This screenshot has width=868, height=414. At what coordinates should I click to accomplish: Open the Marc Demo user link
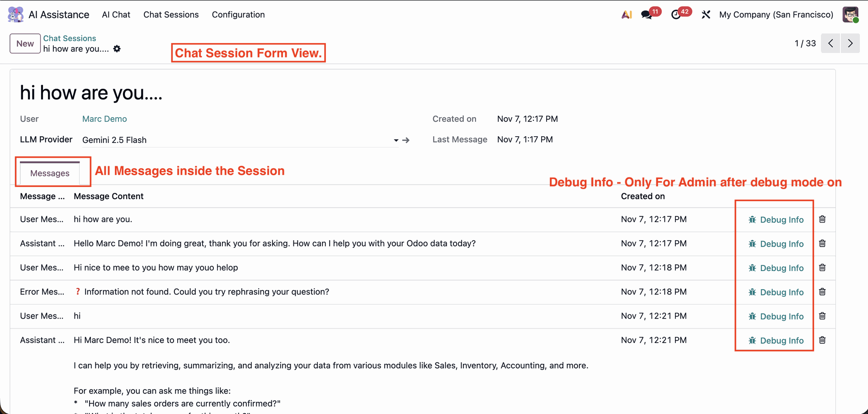coord(104,119)
